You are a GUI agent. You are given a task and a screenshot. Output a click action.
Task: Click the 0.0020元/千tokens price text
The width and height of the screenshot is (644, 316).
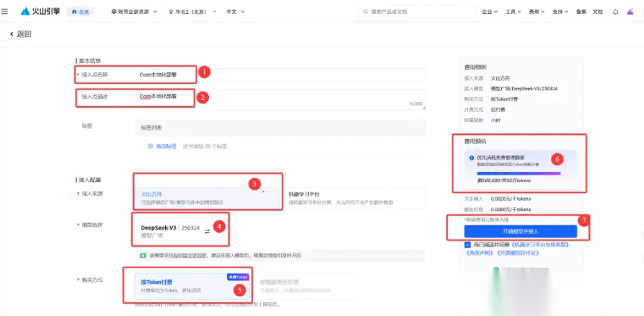511,199
